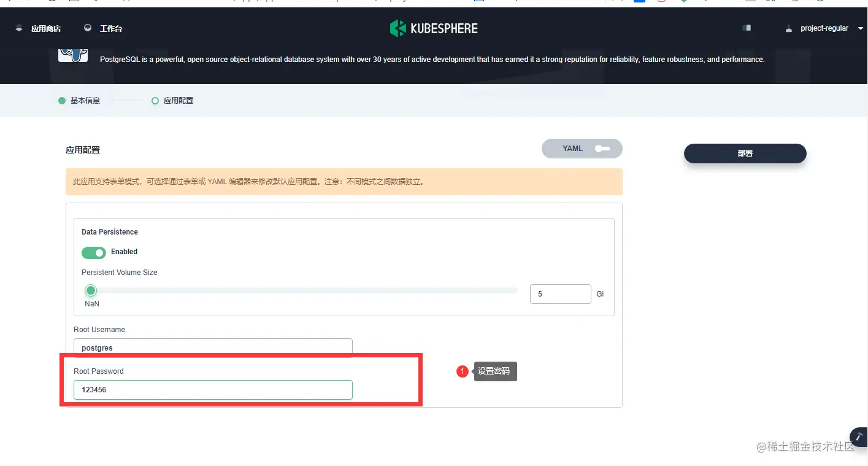Screen dimensions: 868x466
Task: Click the PostgreSQL elephant app icon
Action: tap(73, 54)
